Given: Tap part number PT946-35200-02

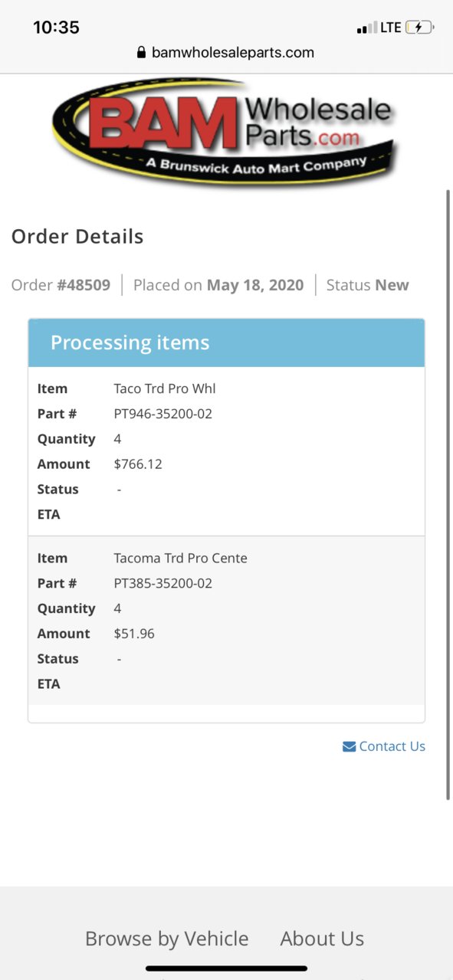Looking at the screenshot, I should click(163, 414).
